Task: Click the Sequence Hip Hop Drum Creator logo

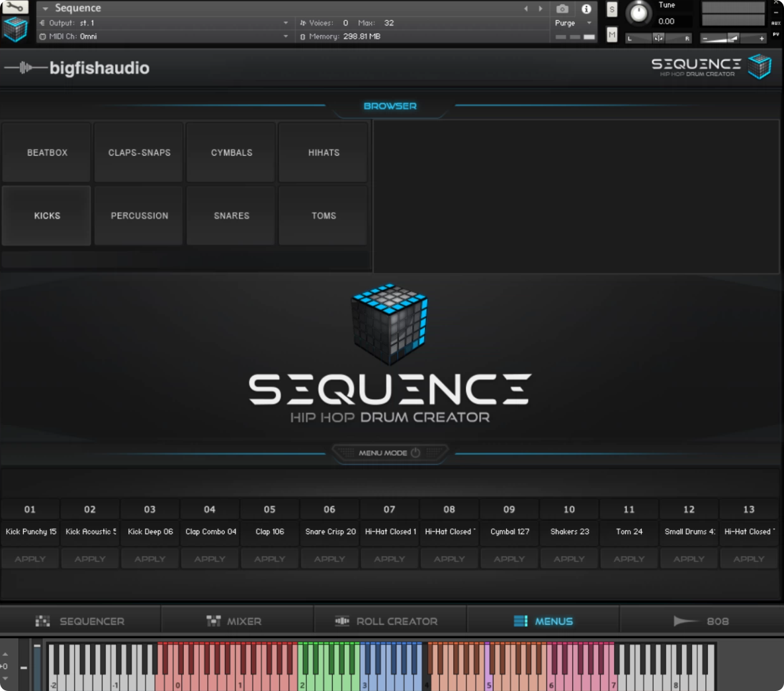Action: click(711, 67)
